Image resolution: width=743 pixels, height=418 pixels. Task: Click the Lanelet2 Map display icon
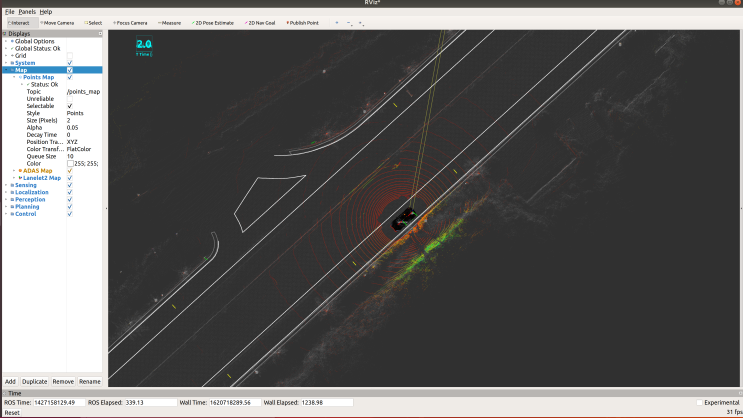point(20,178)
